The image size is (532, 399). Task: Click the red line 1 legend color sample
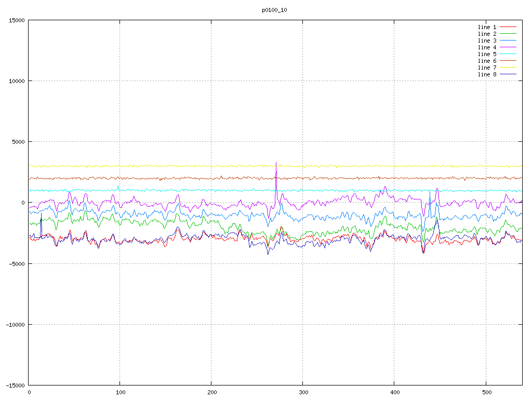click(x=508, y=27)
